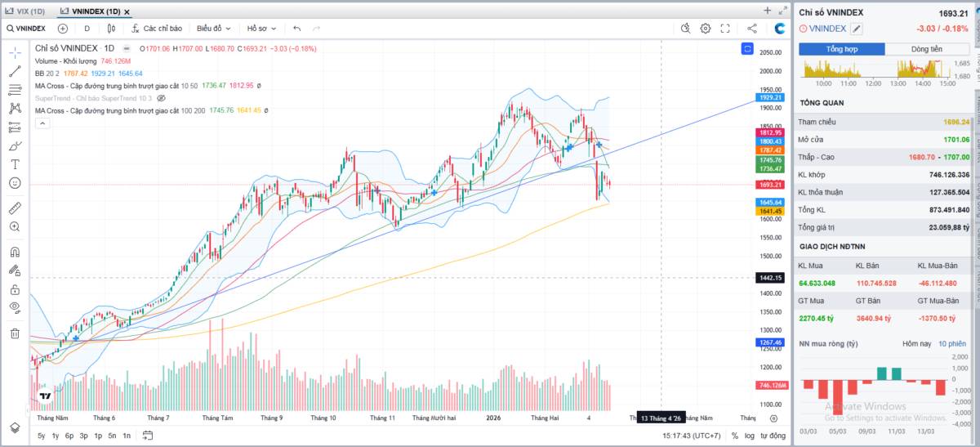Click the blue square button beside price axis
980x447 pixels.
click(x=747, y=49)
